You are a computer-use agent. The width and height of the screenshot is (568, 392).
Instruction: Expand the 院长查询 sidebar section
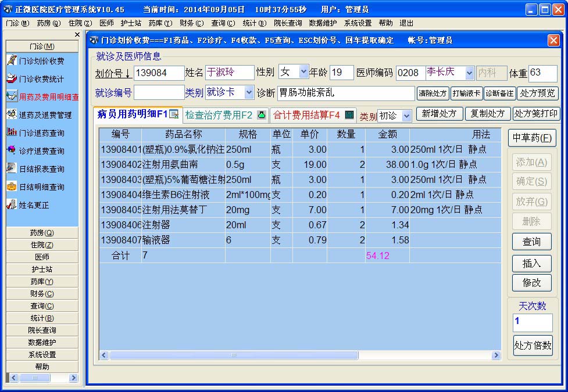pyautogui.click(x=42, y=330)
